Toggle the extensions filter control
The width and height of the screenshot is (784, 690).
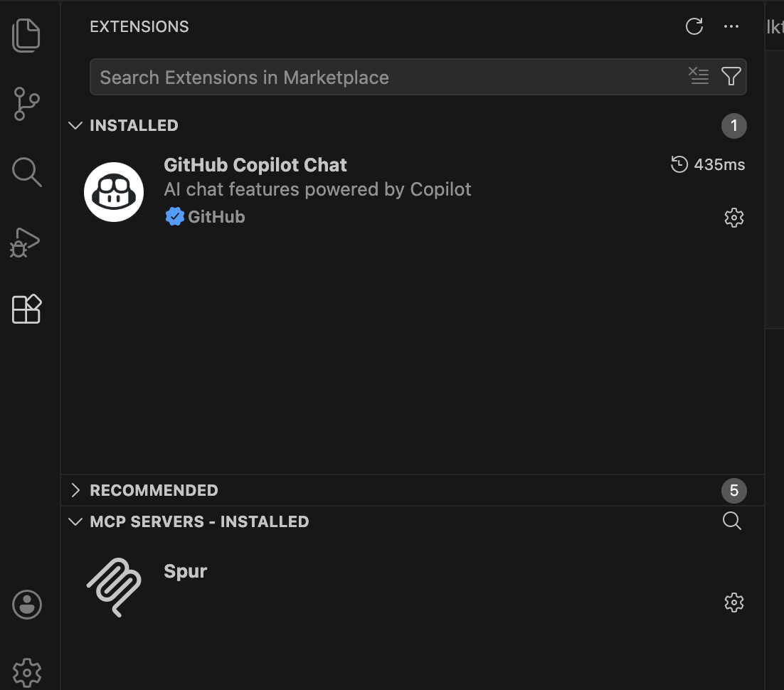click(731, 76)
